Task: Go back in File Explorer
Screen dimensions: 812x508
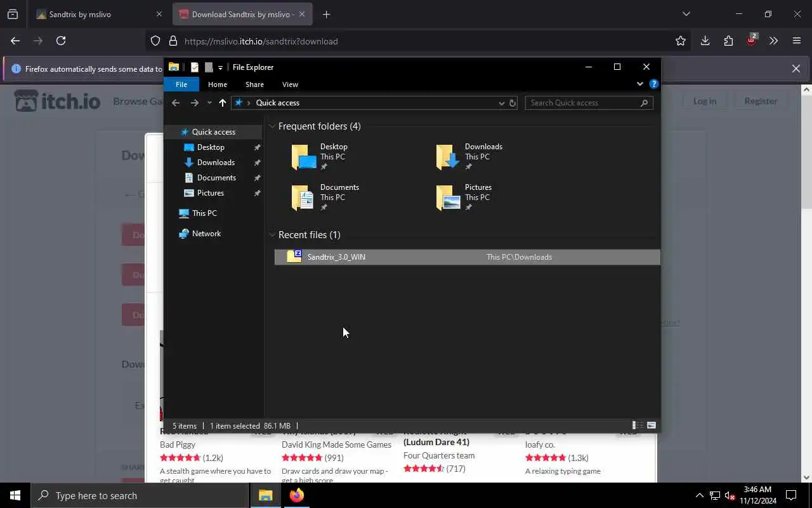Action: [x=176, y=103]
